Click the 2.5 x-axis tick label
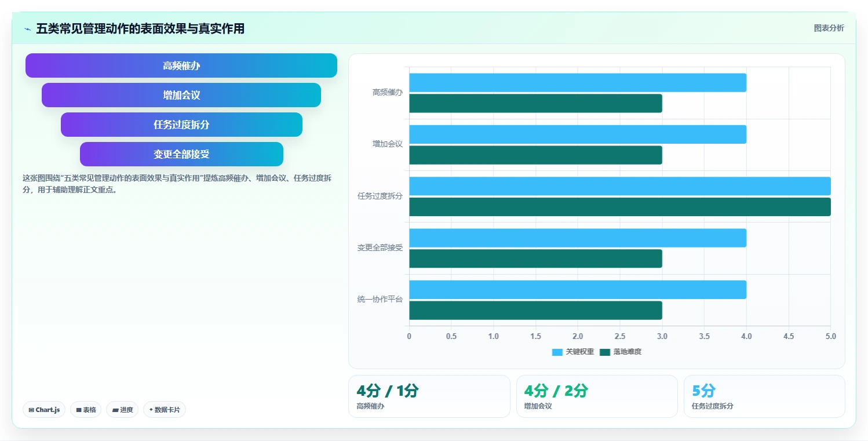This screenshot has height=441, width=868. pos(620,337)
